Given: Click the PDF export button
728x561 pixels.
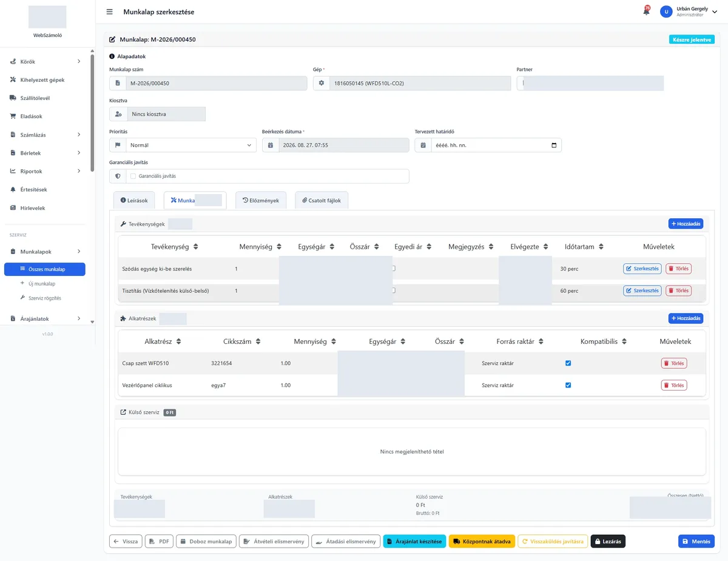Looking at the screenshot, I should [159, 541].
